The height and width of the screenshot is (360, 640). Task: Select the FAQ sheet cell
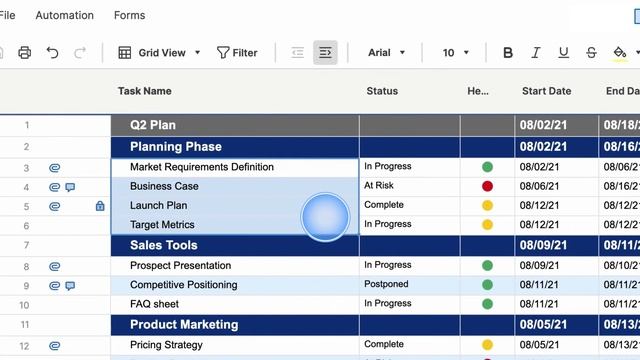pyautogui.click(x=235, y=304)
